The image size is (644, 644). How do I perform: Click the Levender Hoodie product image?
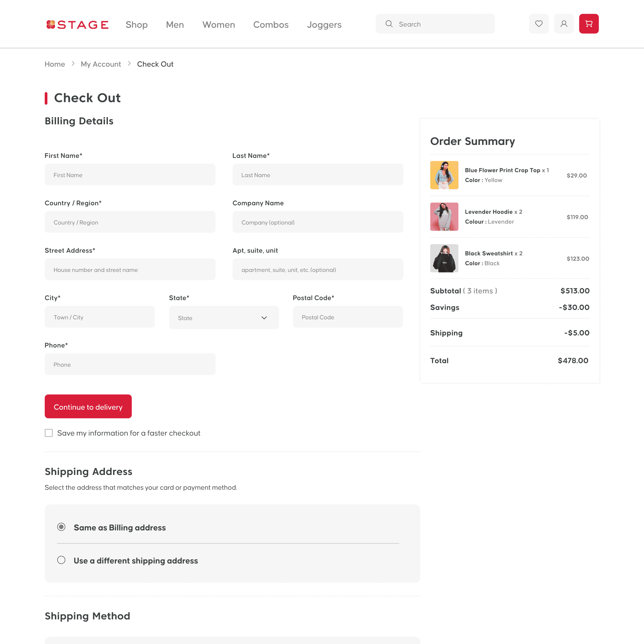(x=444, y=217)
